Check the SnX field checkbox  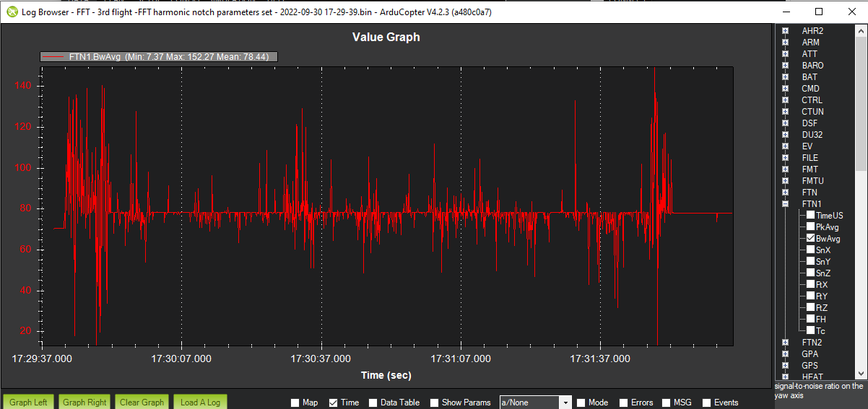click(x=811, y=250)
